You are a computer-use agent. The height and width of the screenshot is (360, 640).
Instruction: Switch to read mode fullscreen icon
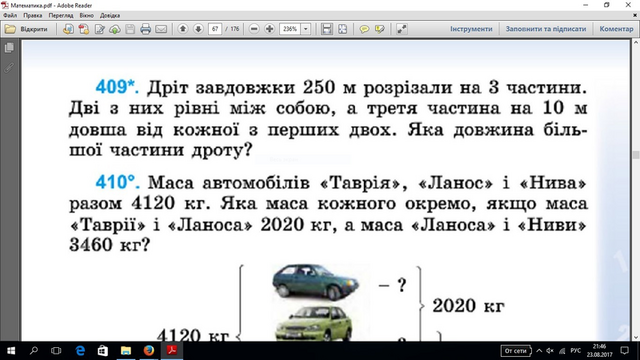point(402,29)
